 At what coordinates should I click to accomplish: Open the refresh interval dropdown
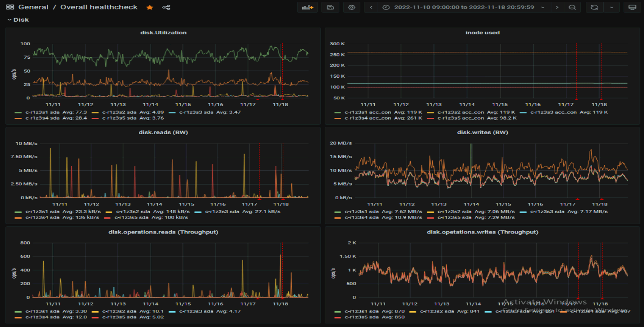pyautogui.click(x=611, y=7)
